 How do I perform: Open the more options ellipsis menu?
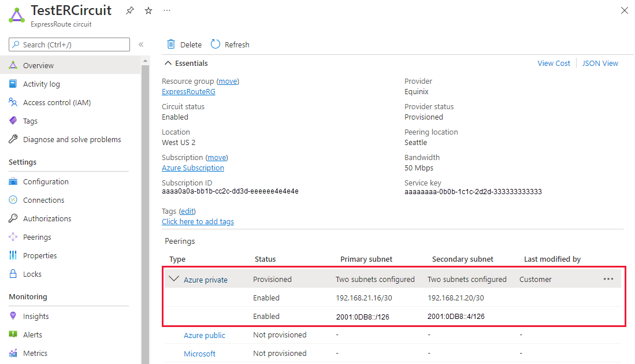pos(167,10)
